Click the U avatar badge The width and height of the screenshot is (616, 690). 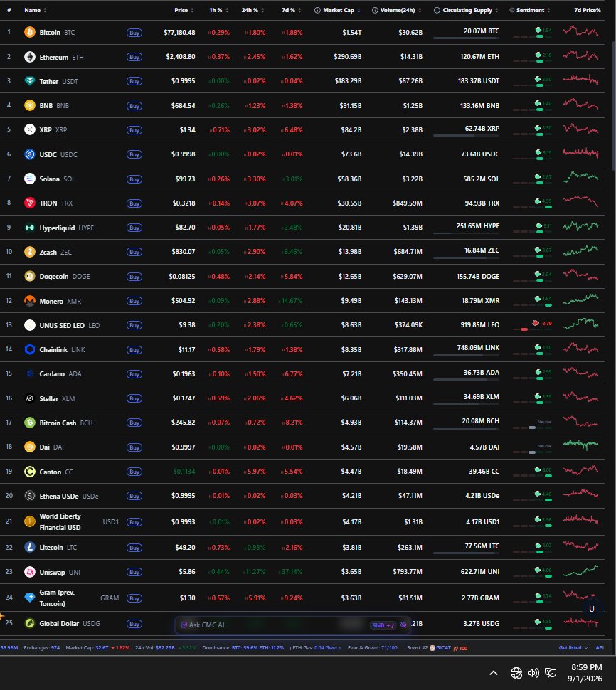(x=591, y=609)
